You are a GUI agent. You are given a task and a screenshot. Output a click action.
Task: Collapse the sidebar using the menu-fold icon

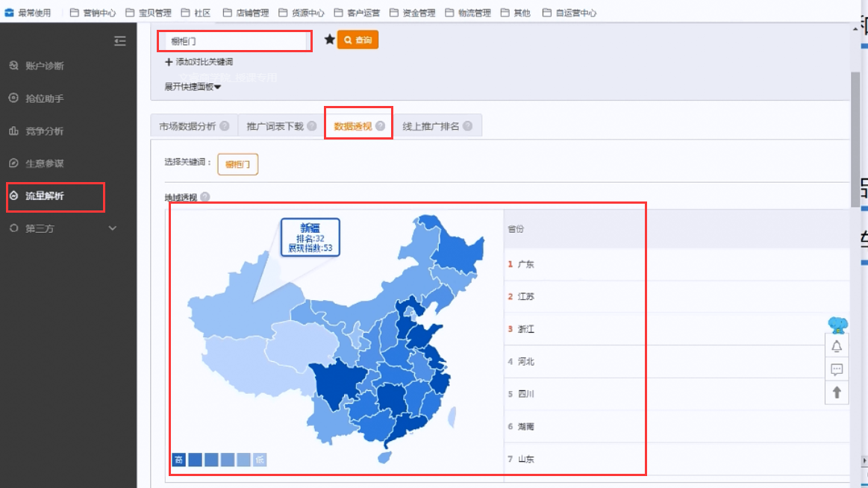(119, 41)
